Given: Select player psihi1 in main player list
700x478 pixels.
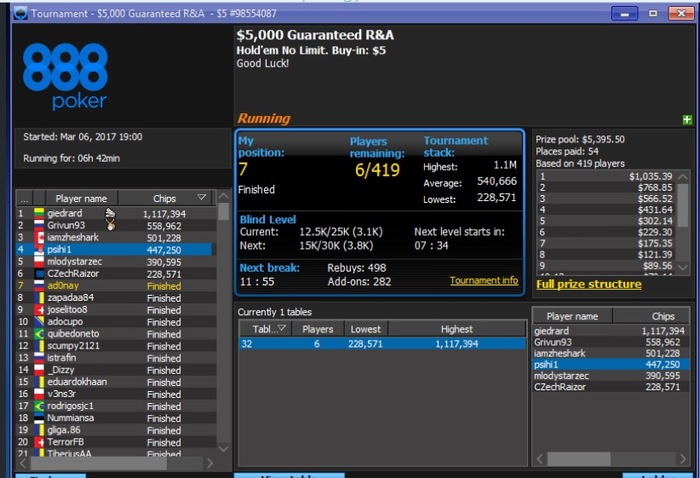Looking at the screenshot, I should click(114, 249).
